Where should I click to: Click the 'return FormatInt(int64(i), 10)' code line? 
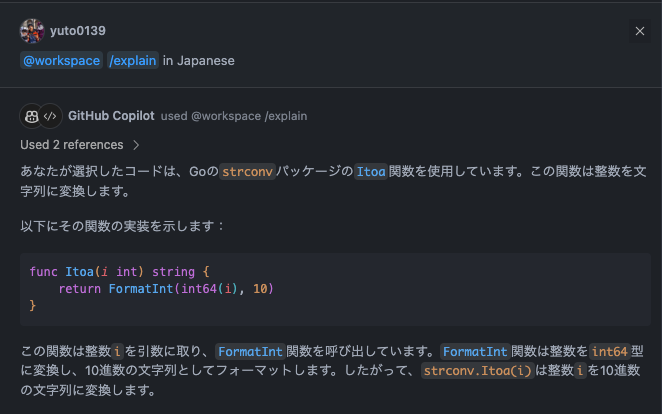tap(166, 289)
